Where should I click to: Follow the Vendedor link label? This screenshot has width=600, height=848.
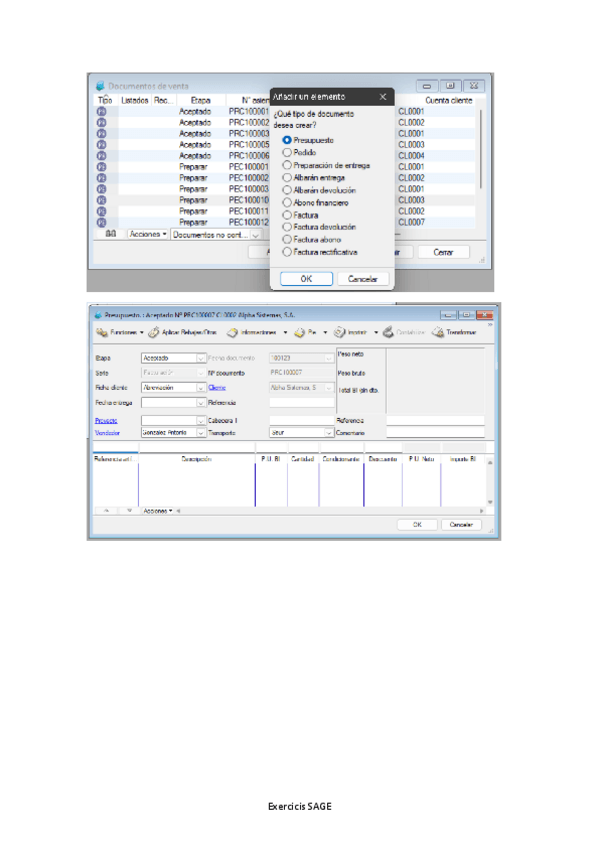pos(107,433)
